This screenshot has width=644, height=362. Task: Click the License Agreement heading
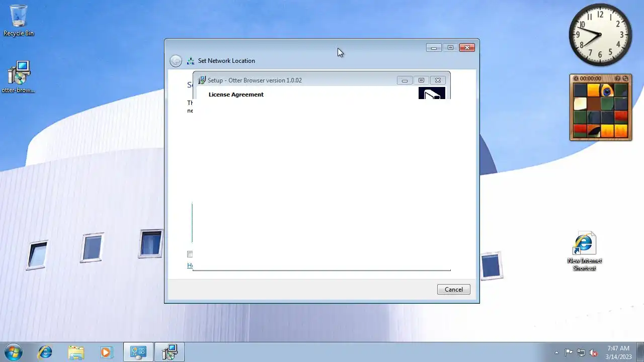point(236,95)
